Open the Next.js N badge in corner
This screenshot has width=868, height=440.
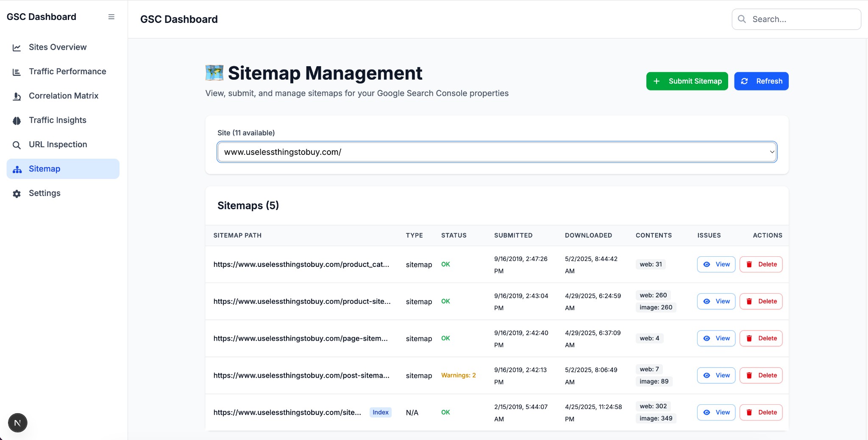pyautogui.click(x=17, y=423)
